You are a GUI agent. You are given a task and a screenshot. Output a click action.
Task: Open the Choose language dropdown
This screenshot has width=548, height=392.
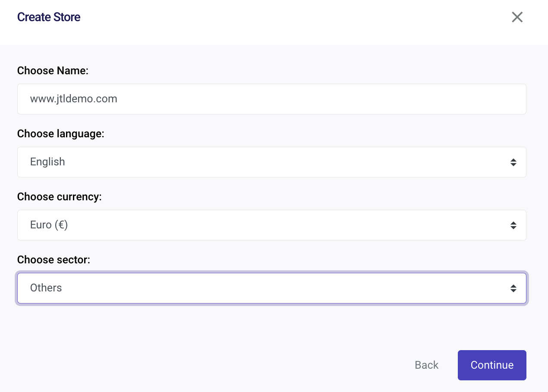tap(272, 162)
